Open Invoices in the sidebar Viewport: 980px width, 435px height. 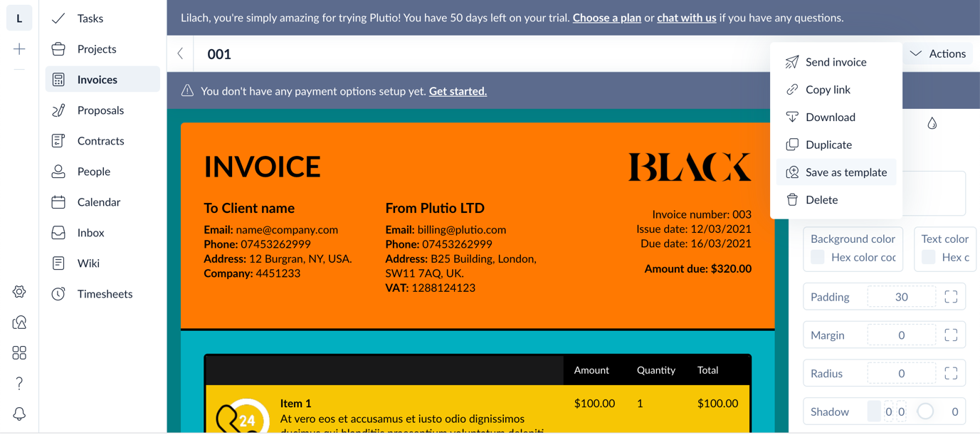[x=102, y=80]
